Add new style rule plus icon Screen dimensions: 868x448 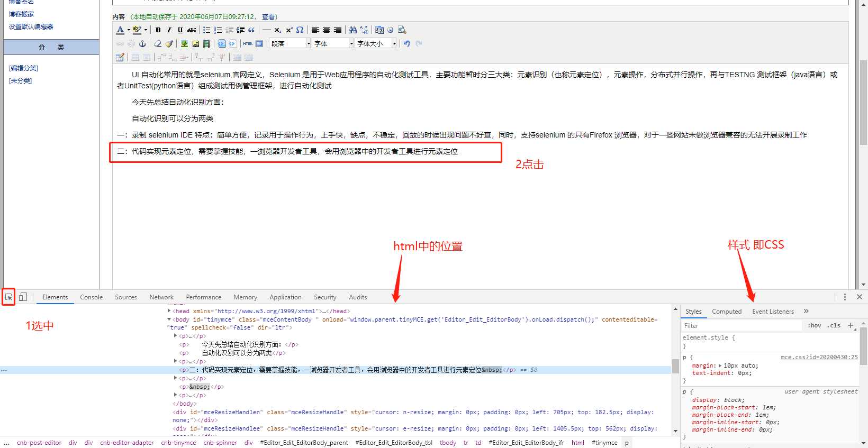pyautogui.click(x=851, y=326)
